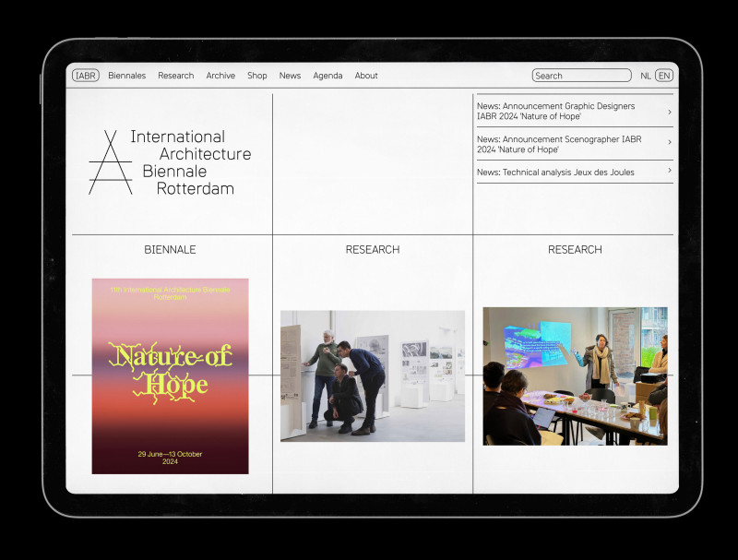
Task: Open the exhibition photo of three men
Action: (x=373, y=376)
